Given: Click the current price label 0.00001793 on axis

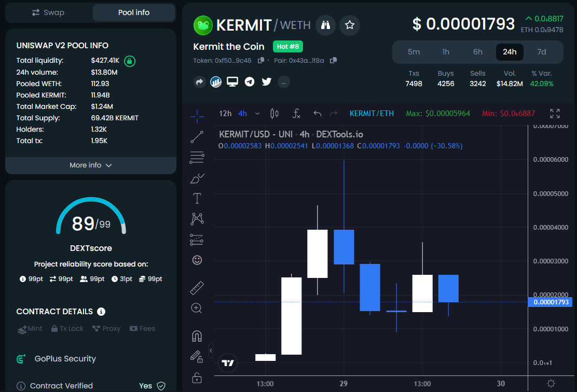Looking at the screenshot, I should tap(550, 302).
